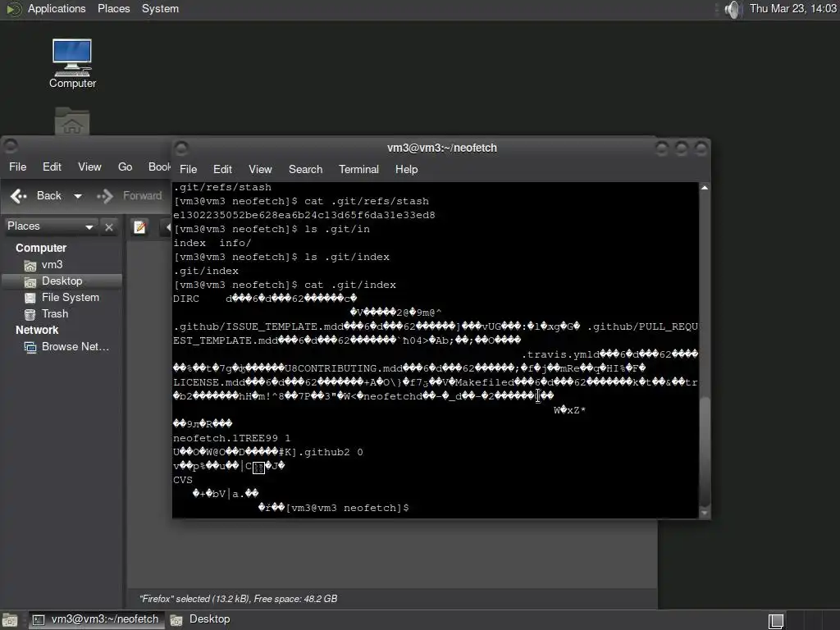This screenshot has height=630, width=840.
Task: Select the Browse Network icon in sidebar
Action: tap(30, 347)
